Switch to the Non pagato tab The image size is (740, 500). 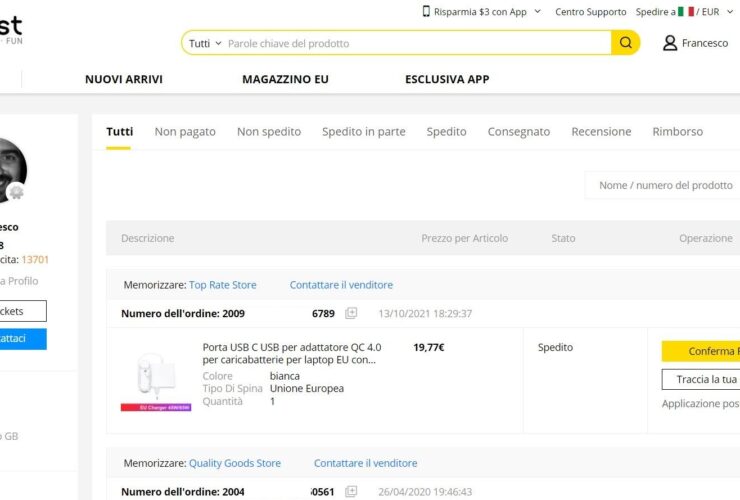185,131
